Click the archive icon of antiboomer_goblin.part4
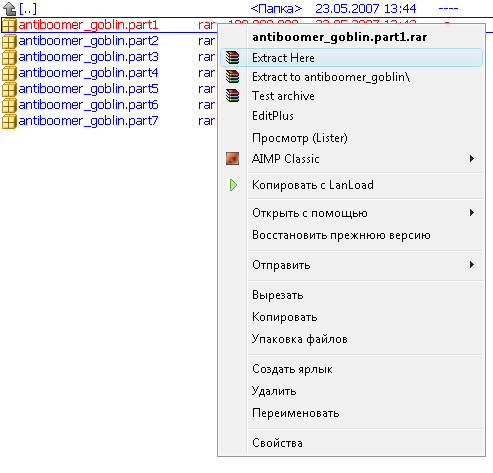This screenshot has width=493, height=473. click(9, 73)
